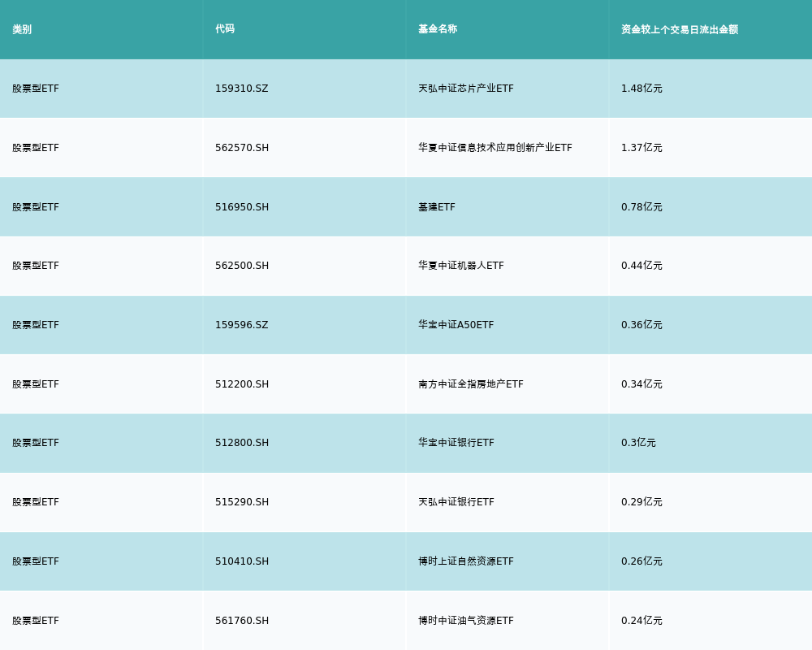Click the 基金名称 column header
Screen dimensions: 812x650
[x=438, y=29]
